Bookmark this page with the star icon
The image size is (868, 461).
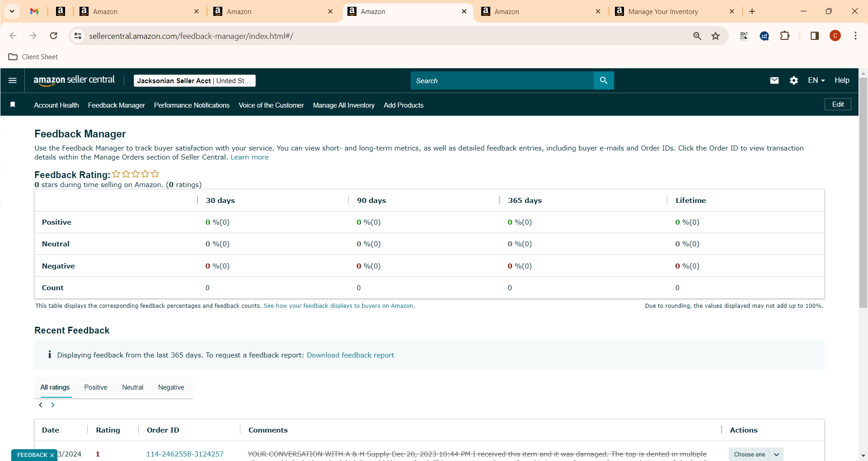coord(716,36)
